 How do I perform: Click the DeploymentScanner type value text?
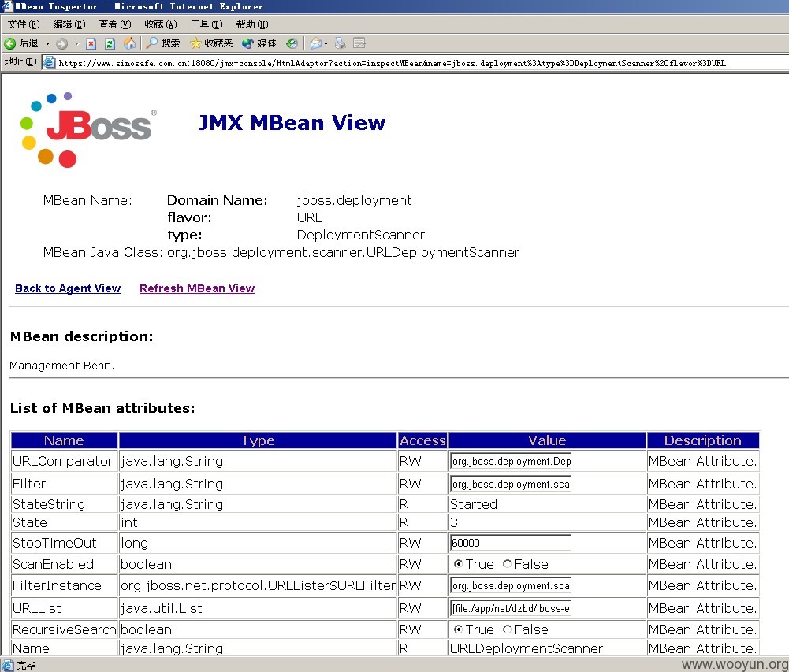[x=361, y=235]
